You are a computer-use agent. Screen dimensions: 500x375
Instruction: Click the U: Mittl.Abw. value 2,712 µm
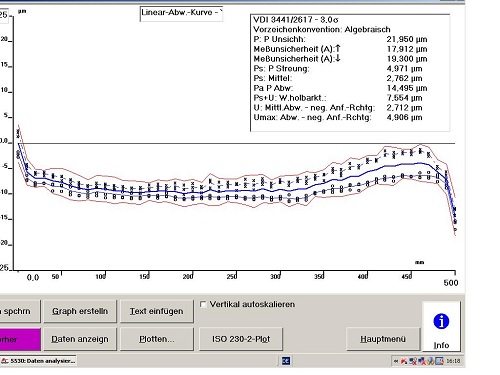tap(404, 108)
